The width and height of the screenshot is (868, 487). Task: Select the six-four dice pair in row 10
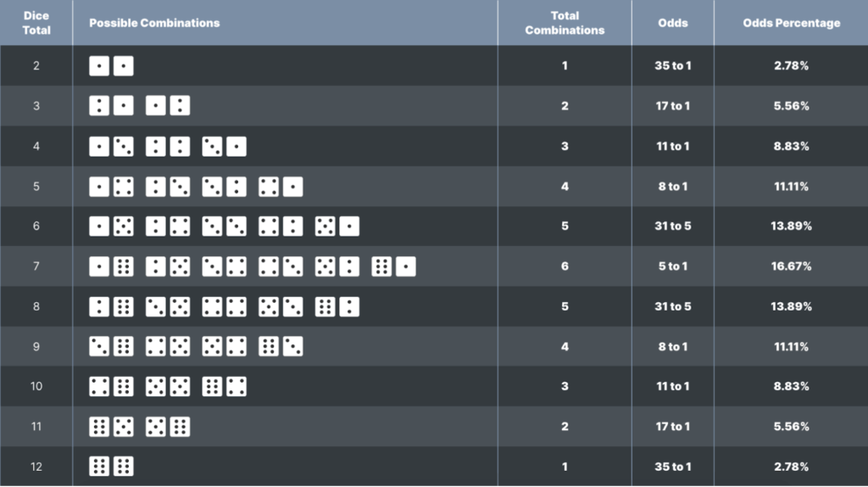(x=224, y=386)
